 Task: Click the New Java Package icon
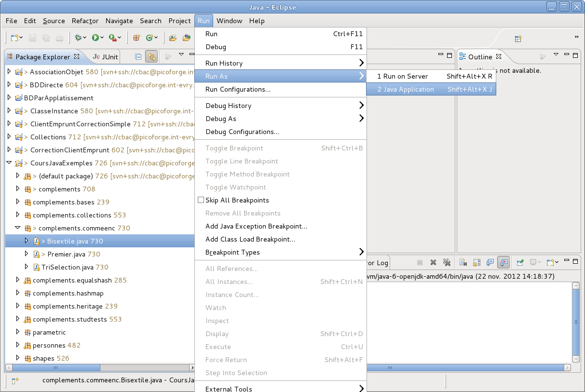coord(136,38)
